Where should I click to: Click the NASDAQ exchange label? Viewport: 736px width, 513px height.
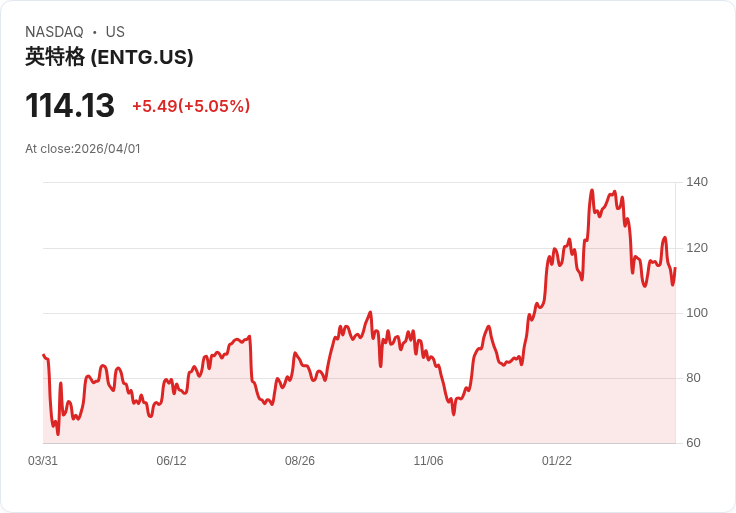[54, 32]
